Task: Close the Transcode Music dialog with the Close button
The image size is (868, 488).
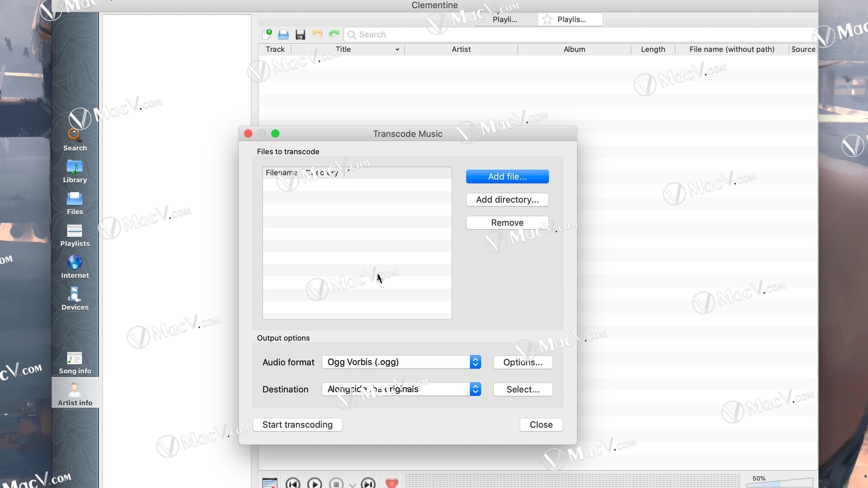Action: coord(541,425)
